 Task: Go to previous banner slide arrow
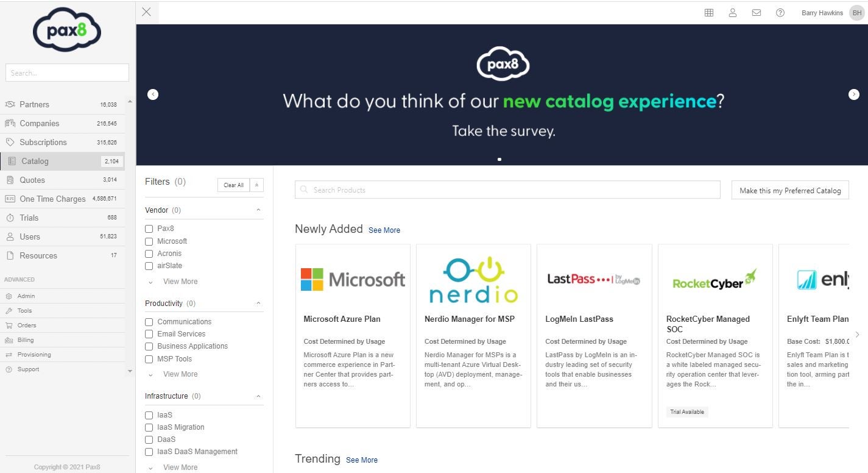point(153,94)
